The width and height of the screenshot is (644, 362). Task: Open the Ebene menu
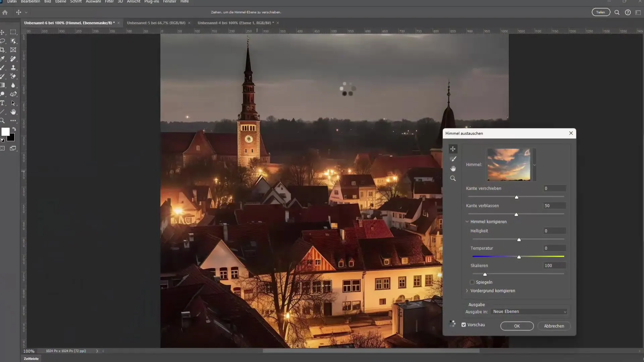coord(61,2)
